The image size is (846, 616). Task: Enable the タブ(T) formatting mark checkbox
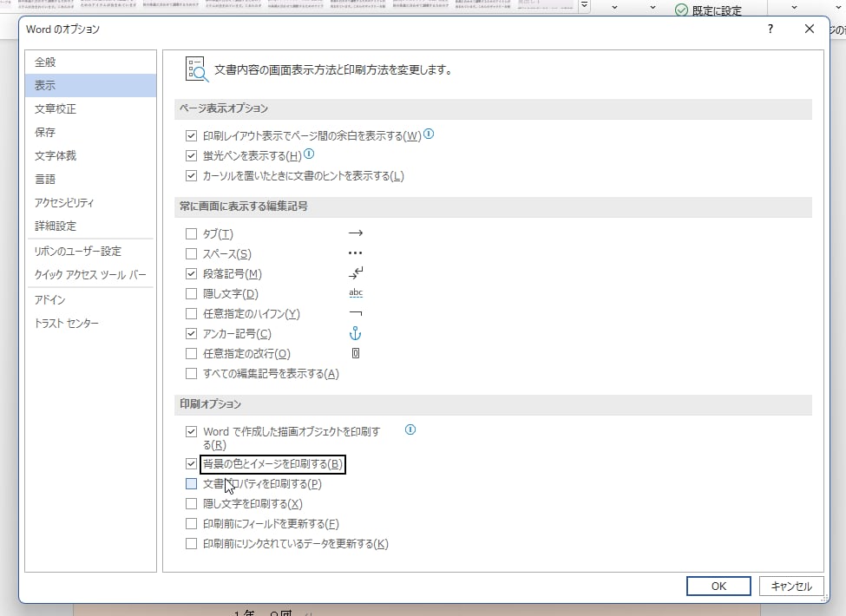pyautogui.click(x=191, y=234)
